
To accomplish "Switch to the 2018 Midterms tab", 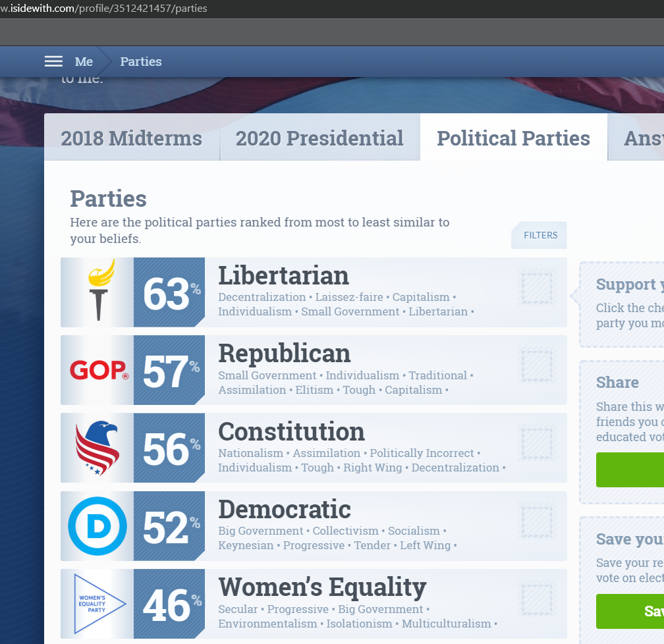I will pos(132,137).
